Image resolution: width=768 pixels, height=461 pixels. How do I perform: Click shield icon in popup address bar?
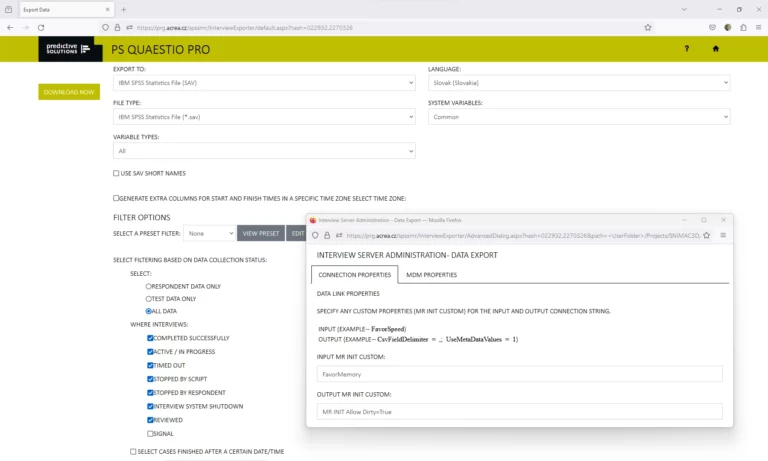click(x=315, y=235)
